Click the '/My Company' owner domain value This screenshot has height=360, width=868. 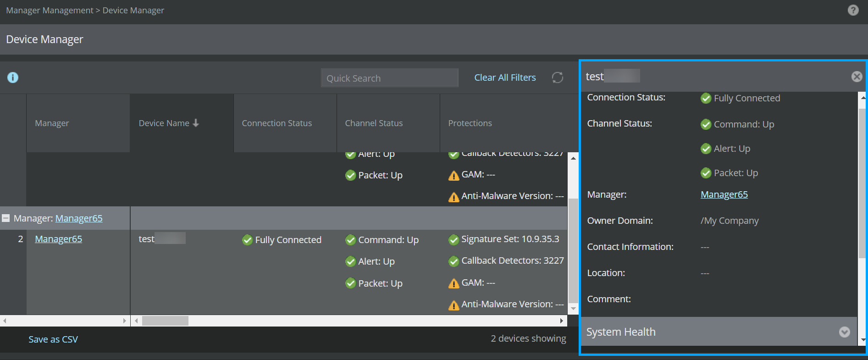coord(730,221)
